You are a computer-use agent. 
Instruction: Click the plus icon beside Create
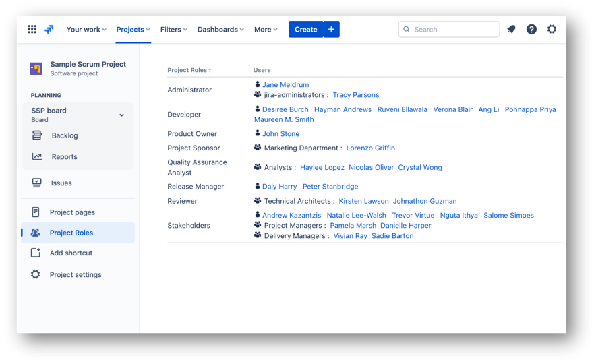point(332,29)
